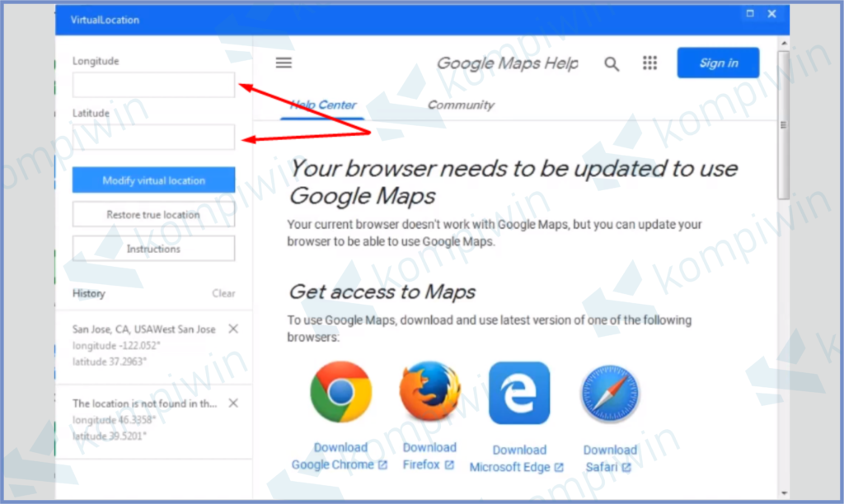Click the Google Chrome logo icon
Viewport: 844px width, 504px height.
point(340,392)
